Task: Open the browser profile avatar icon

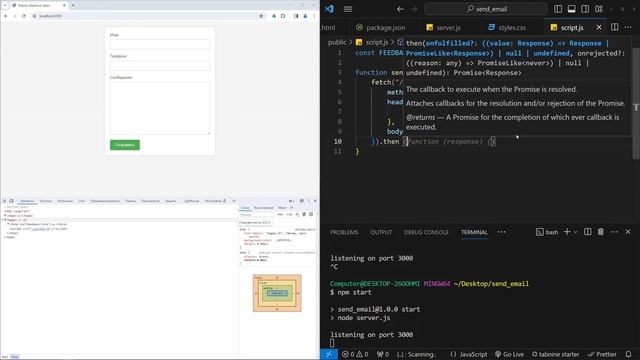Action: point(305,16)
